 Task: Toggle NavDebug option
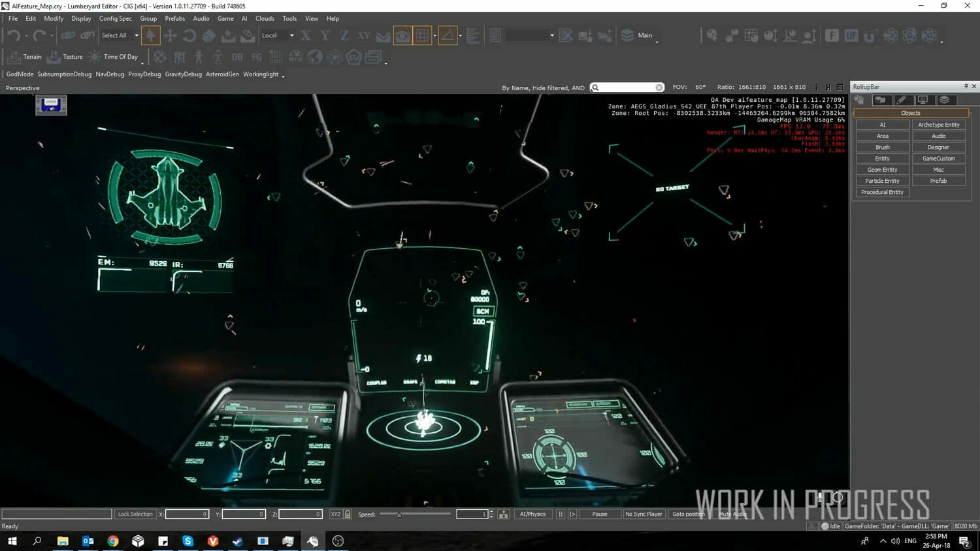(x=110, y=74)
